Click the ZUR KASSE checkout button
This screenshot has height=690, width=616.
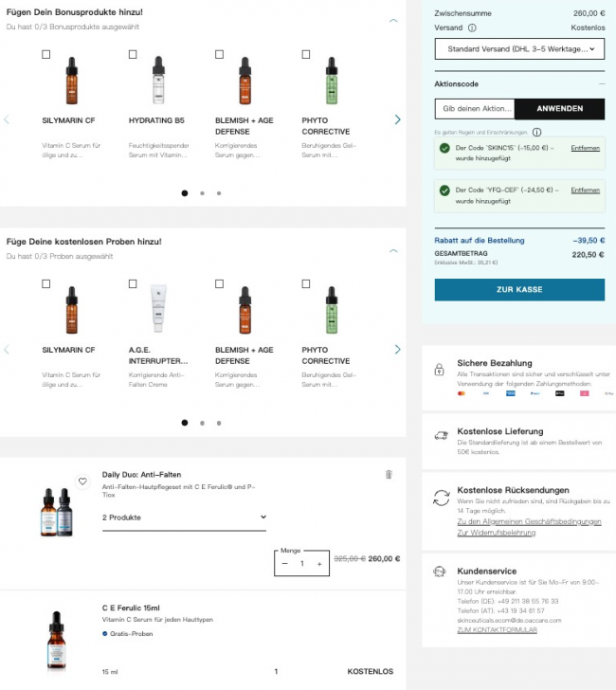pyautogui.click(x=519, y=289)
